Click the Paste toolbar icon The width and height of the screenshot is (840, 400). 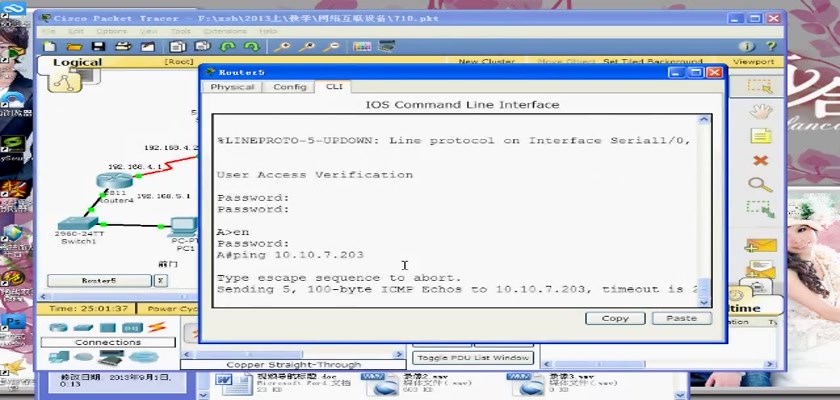(x=202, y=47)
